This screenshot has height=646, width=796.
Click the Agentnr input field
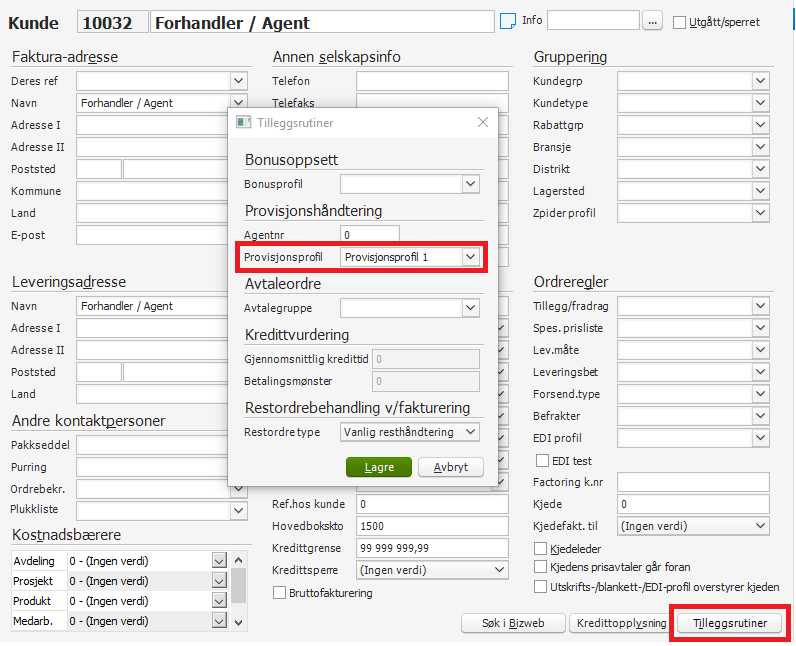click(x=370, y=235)
